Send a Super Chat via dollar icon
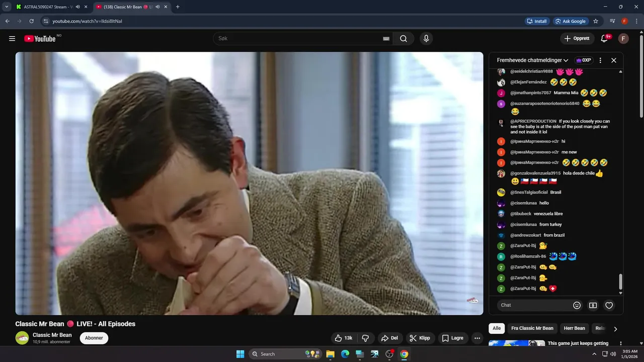644x362 pixels. [x=593, y=305]
